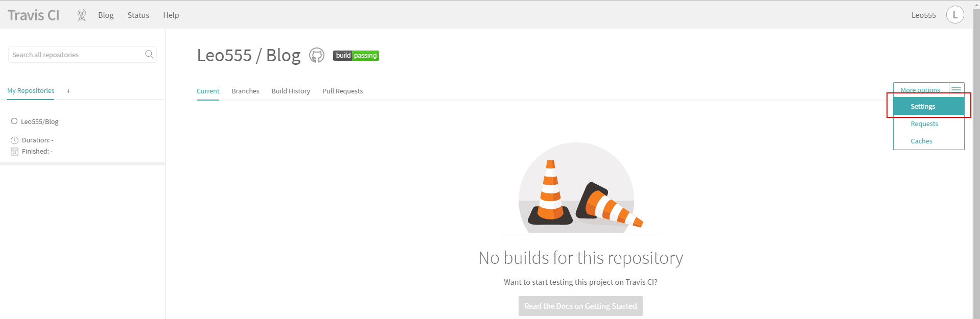This screenshot has height=319, width=980.
Task: Click the No builds for this repository heading
Action: pos(580,258)
